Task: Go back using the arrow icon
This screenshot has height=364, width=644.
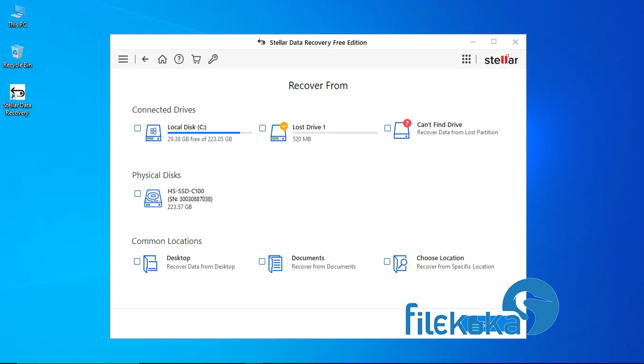Action: [x=145, y=59]
